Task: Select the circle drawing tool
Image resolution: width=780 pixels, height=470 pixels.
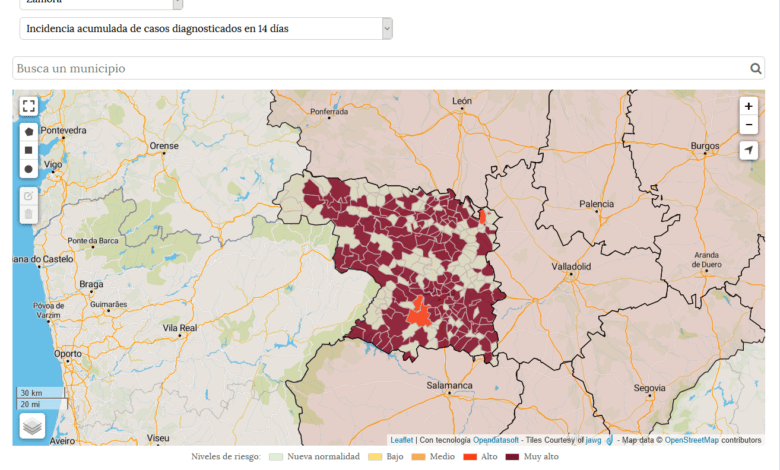Action: coord(29,169)
